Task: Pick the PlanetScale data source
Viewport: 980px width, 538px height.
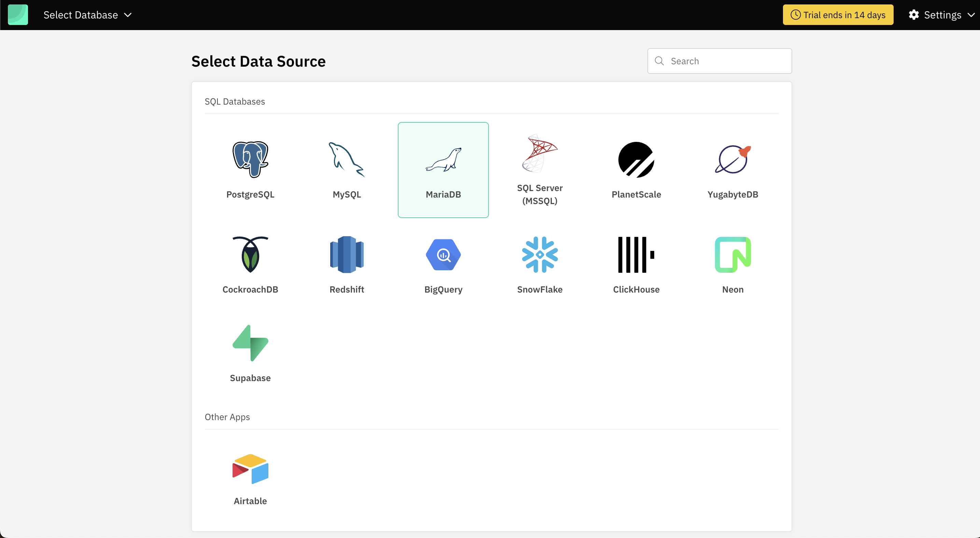Action: pyautogui.click(x=636, y=170)
